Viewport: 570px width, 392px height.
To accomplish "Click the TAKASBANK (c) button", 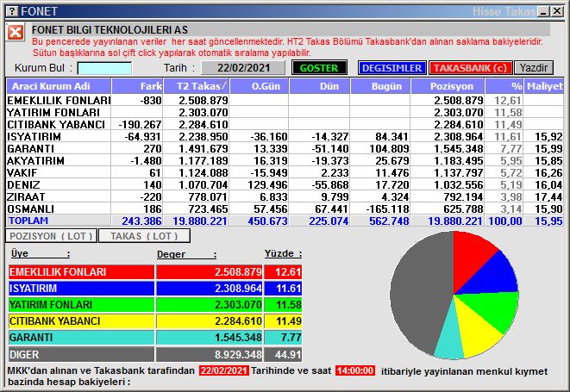I will pyautogui.click(x=470, y=68).
